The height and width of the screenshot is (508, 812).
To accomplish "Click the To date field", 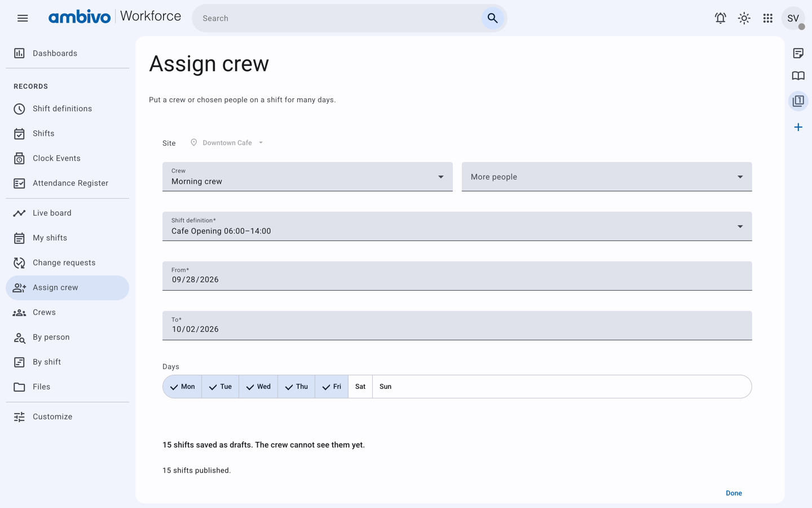I will click(457, 326).
